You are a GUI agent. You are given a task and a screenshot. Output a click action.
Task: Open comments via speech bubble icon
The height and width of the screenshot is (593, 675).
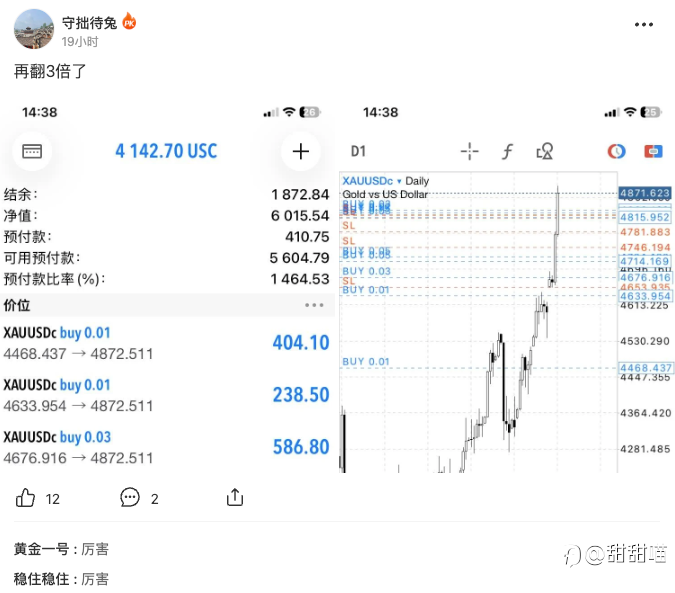pyautogui.click(x=130, y=497)
